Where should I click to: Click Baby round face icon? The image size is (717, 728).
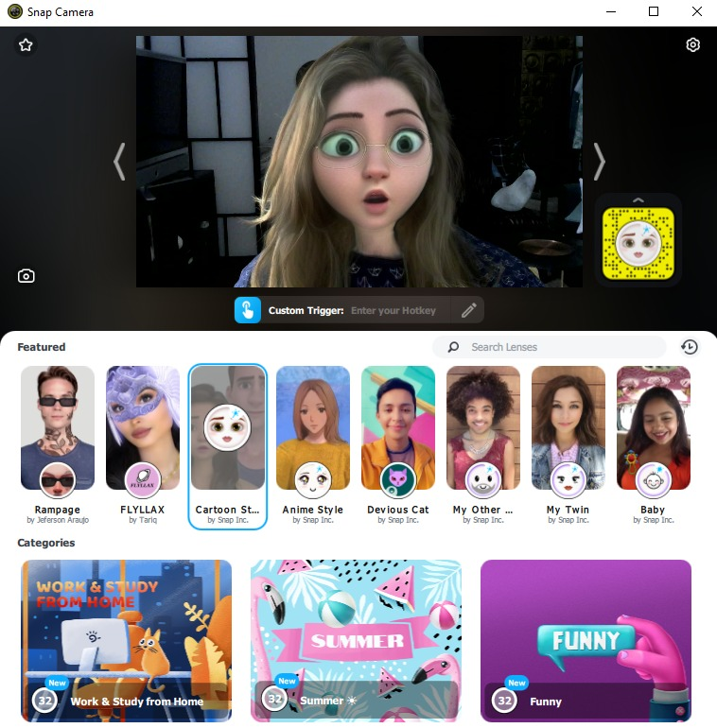click(654, 480)
